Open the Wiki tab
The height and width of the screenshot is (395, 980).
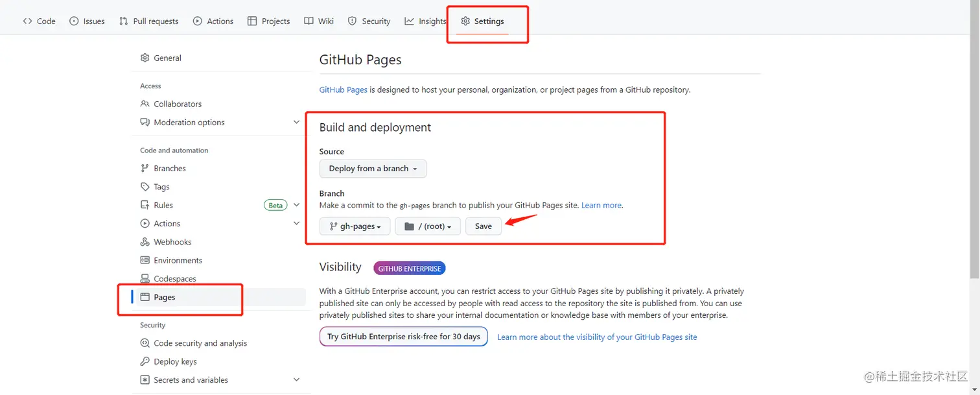319,21
